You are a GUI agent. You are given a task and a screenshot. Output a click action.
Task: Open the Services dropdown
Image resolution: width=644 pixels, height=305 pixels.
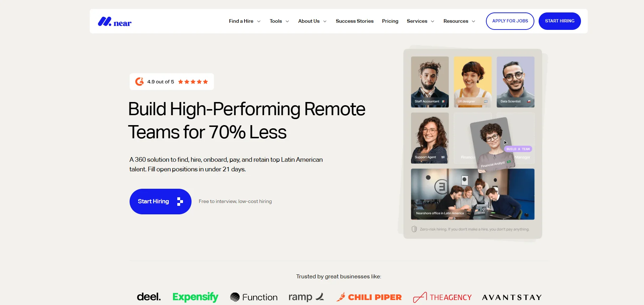(420, 21)
